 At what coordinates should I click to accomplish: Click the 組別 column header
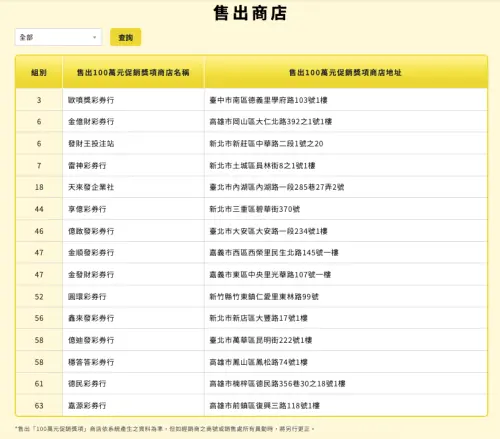click(39, 72)
